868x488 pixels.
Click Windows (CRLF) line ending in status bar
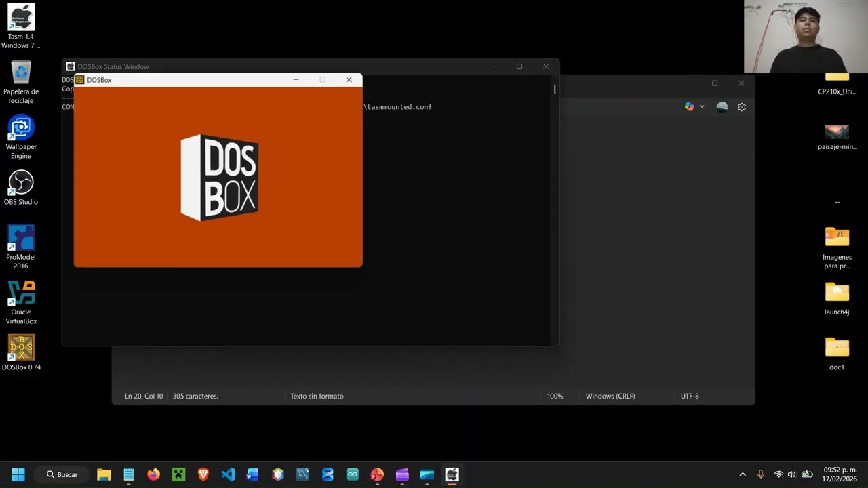point(610,396)
